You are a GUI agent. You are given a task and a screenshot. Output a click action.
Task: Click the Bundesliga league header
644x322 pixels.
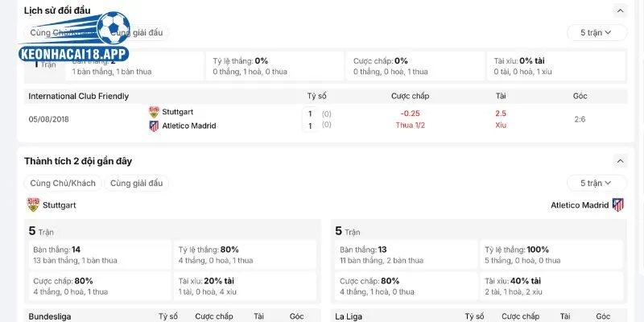click(x=50, y=316)
